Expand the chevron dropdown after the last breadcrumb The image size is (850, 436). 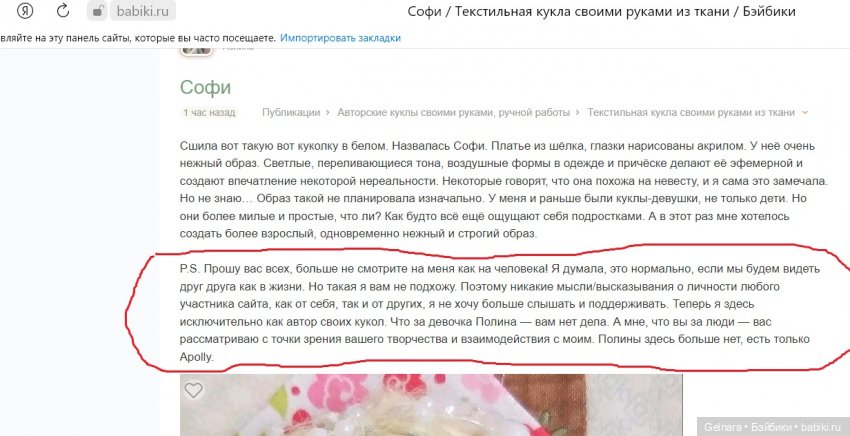pos(804,113)
